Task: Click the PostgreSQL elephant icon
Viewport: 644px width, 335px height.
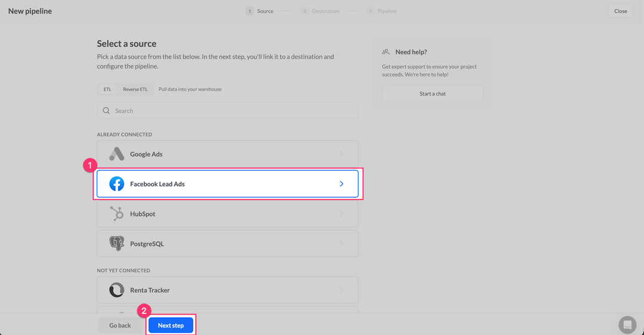Action: click(117, 244)
